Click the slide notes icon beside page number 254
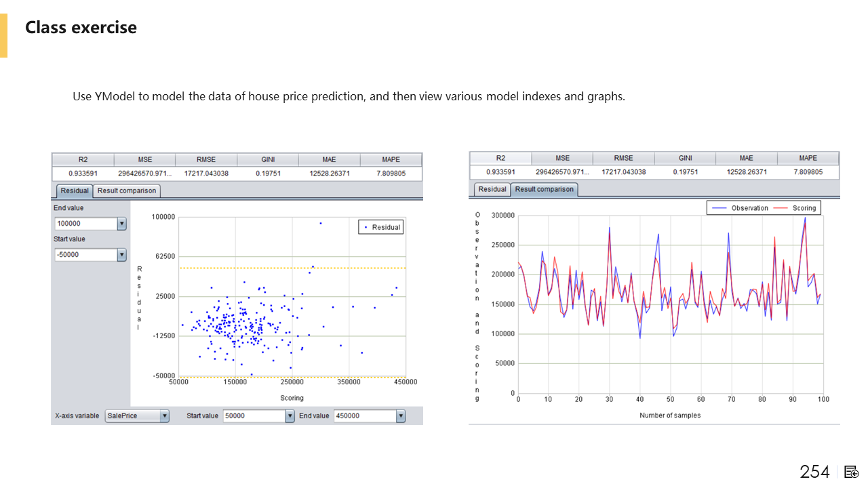Viewport: 868px width, 488px height. pyautogui.click(x=852, y=472)
